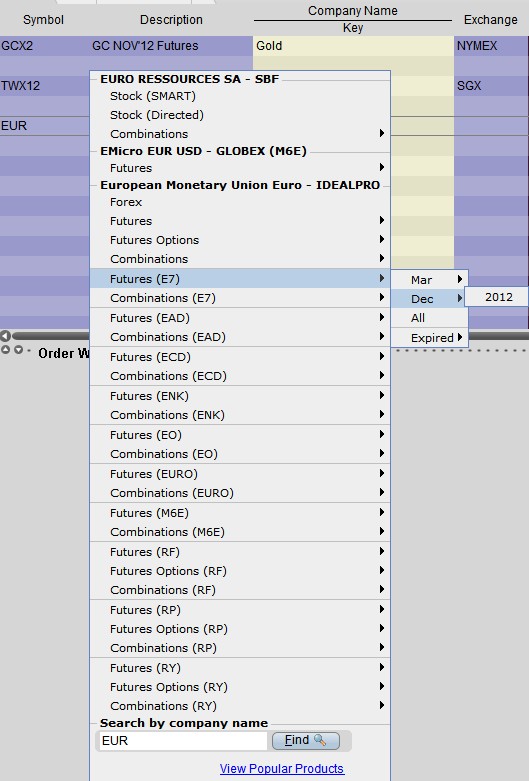Click the down circle icon beside Order panel

(x=18, y=350)
